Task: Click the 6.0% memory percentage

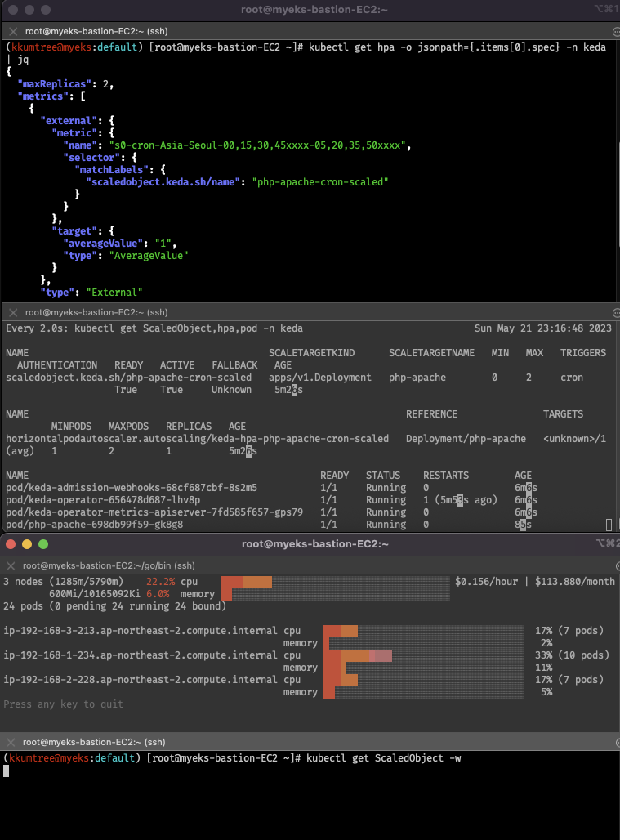Action: coord(158,594)
